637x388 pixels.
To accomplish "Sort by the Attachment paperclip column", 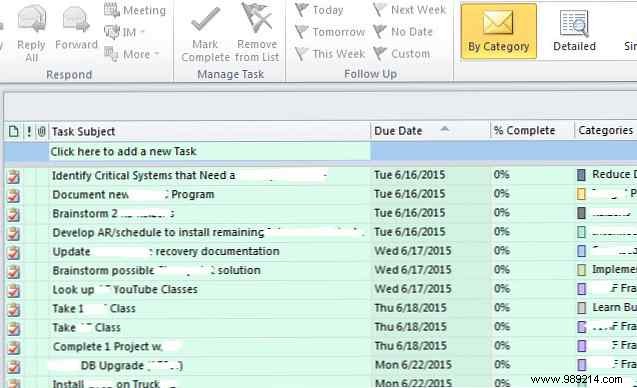I will coord(41,132).
